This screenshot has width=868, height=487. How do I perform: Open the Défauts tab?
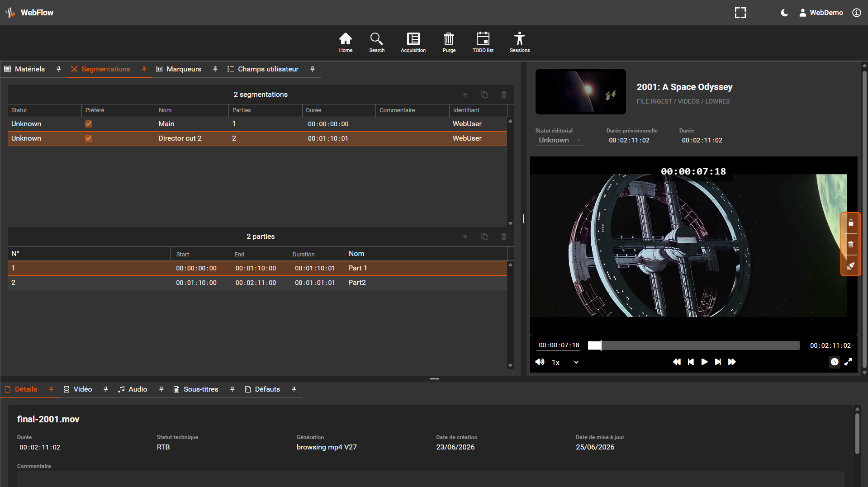pyautogui.click(x=262, y=389)
